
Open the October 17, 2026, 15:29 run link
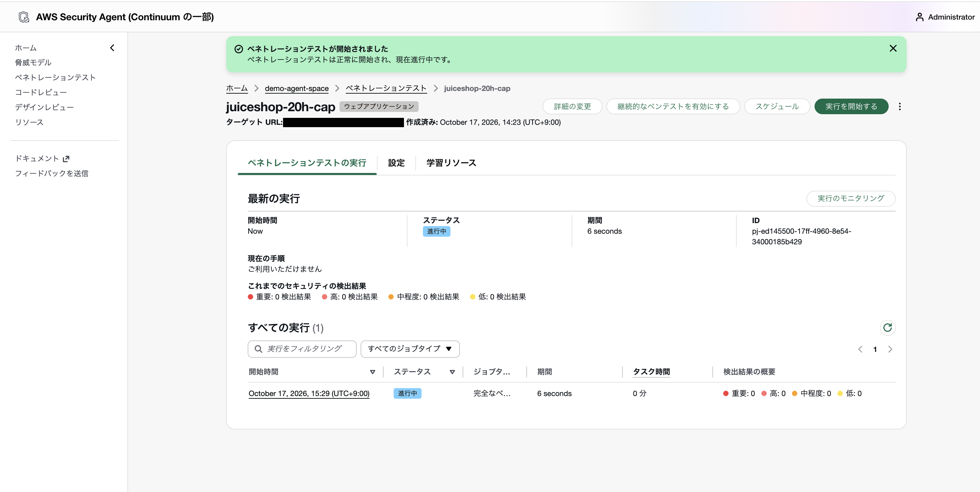(x=309, y=393)
